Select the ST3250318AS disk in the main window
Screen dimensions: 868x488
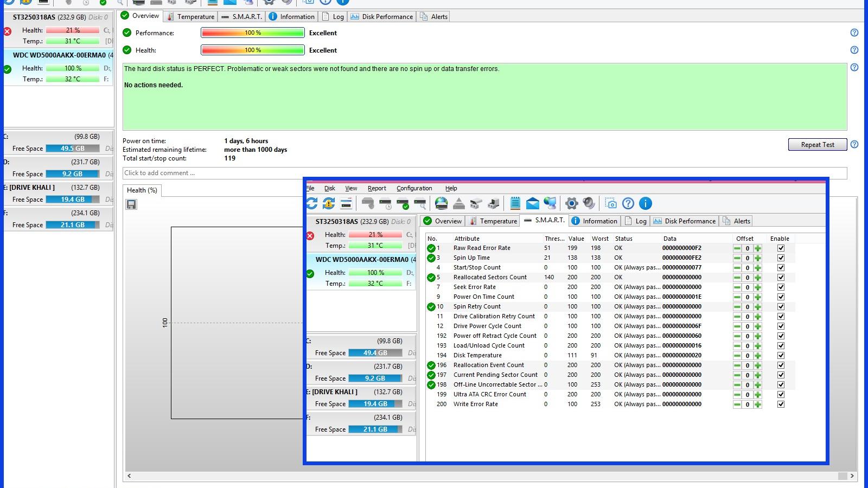pyautogui.click(x=59, y=29)
